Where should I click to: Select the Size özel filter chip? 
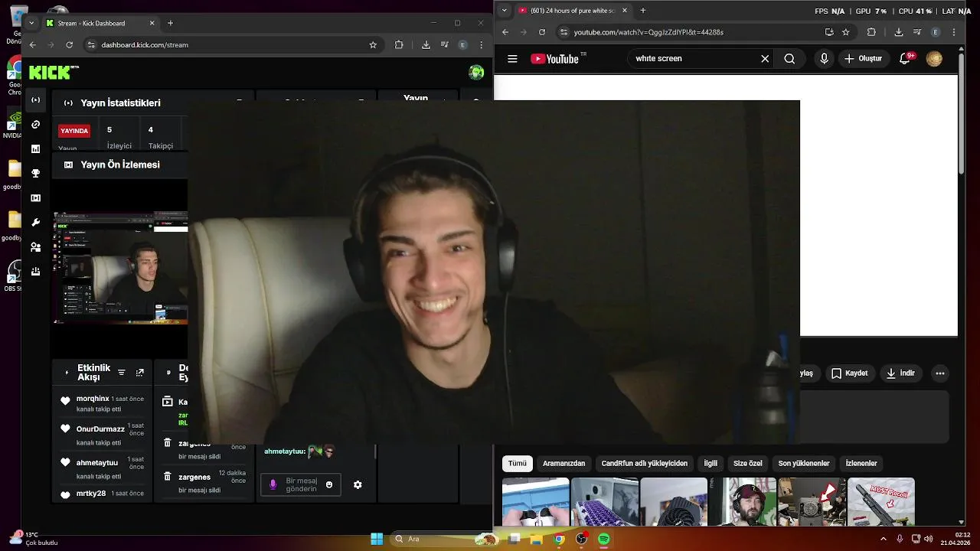[748, 464]
